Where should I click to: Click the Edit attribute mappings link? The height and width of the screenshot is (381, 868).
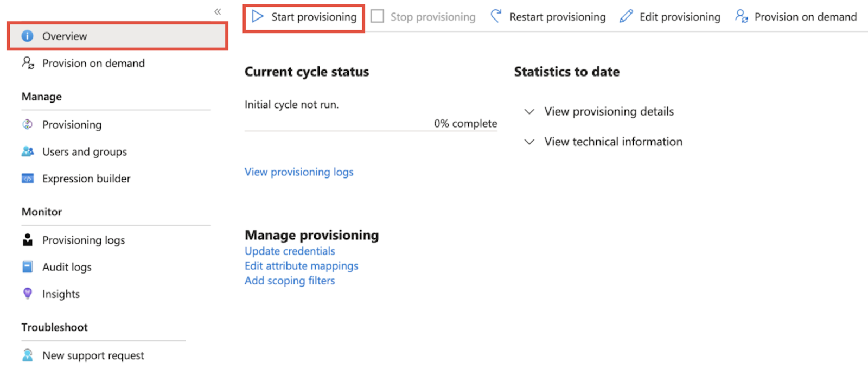pos(301,266)
